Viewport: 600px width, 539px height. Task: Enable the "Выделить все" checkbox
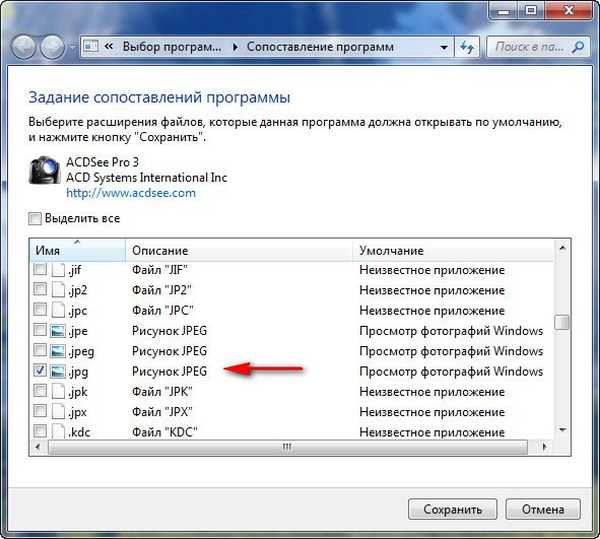[36, 218]
